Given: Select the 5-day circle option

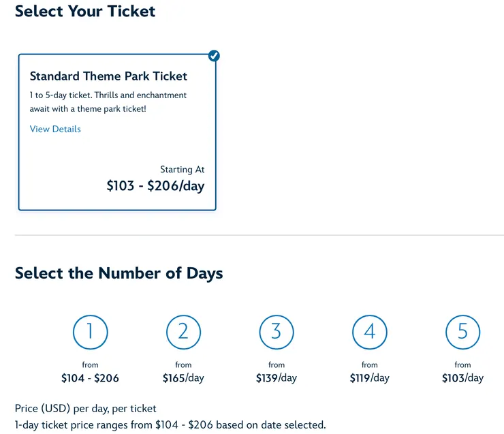Looking at the screenshot, I should 463,332.
